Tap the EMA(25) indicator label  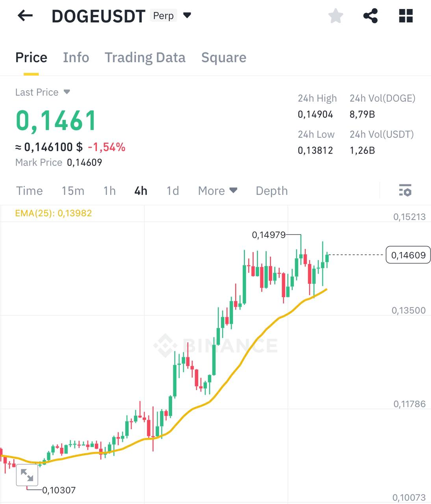53,213
